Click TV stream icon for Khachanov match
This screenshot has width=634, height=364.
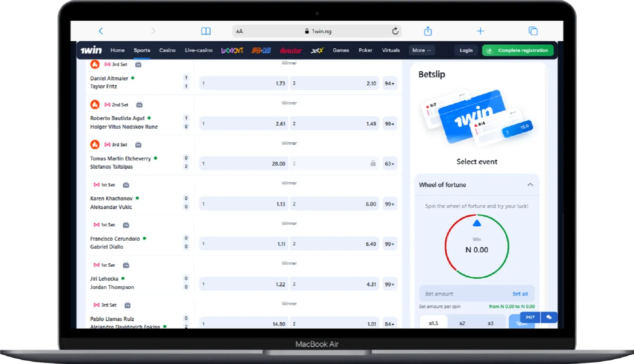126,185
